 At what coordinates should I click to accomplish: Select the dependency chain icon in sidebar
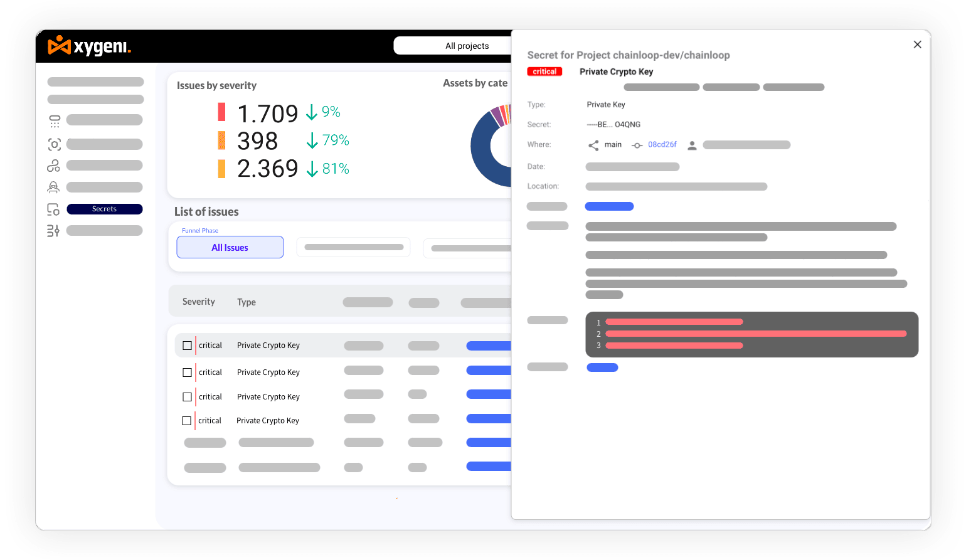tap(54, 165)
